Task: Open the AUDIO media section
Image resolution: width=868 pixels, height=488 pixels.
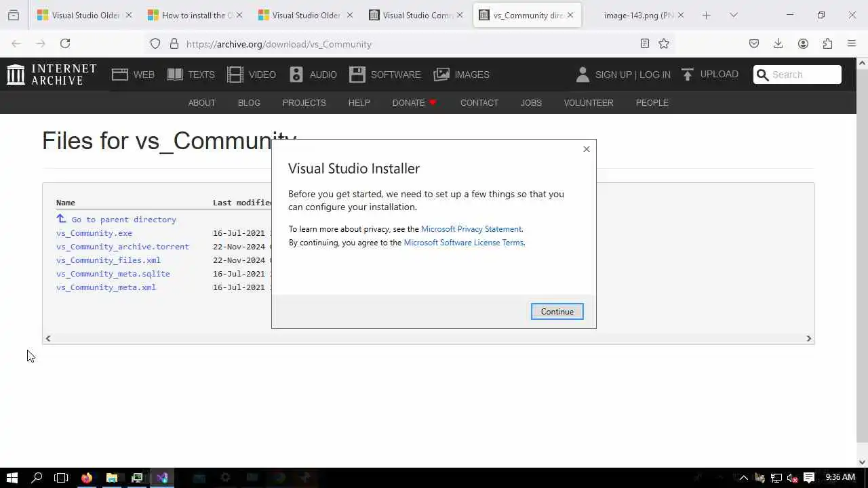Action: [x=313, y=75]
